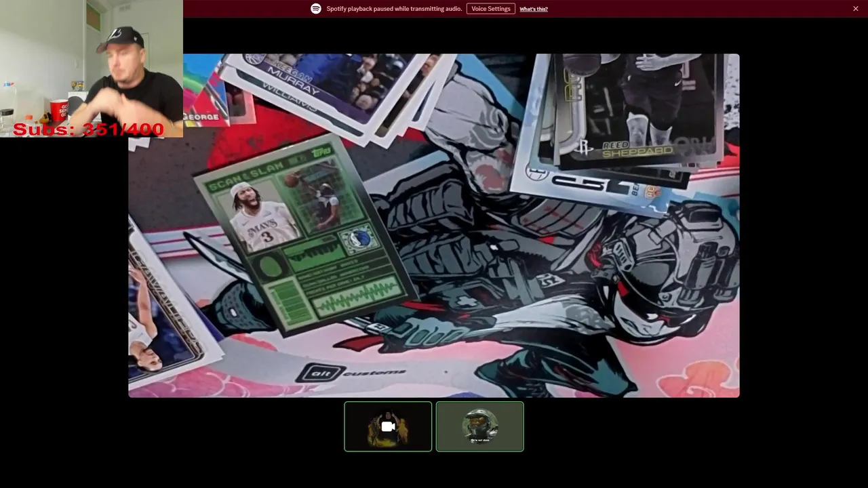Viewport: 868px width, 488px height.
Task: Dismiss the Spotify playback paused banner
Action: 856,9
